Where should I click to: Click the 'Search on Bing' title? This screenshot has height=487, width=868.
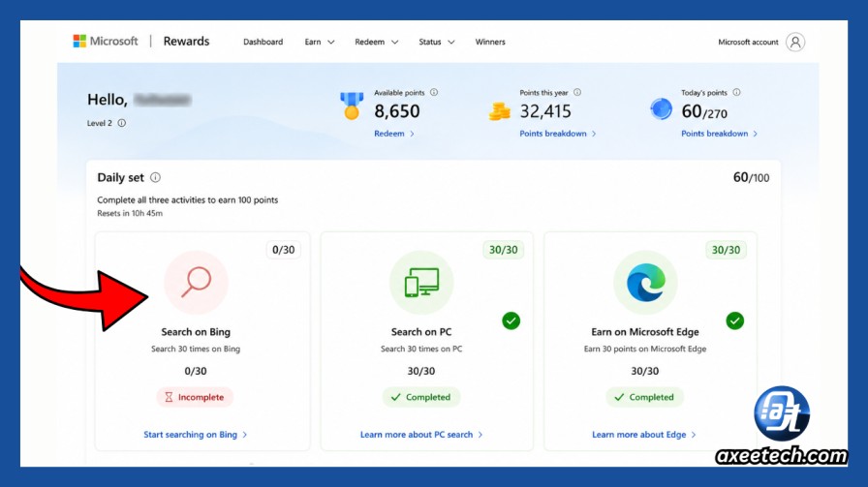[196, 332]
